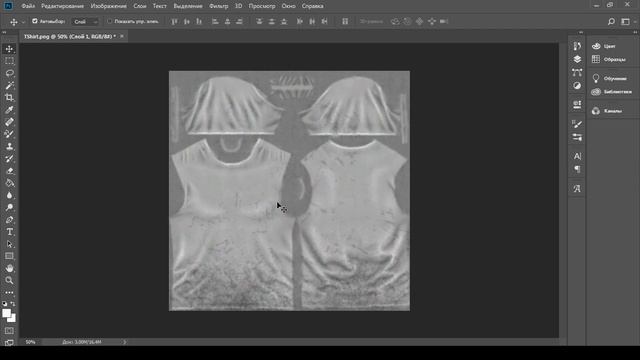Screen dimensions: 640x360
Task: Select the Clone Stamp tool
Action: pos(9,147)
